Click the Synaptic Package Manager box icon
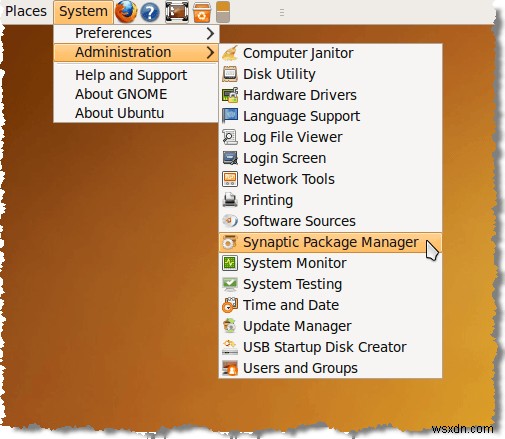 (230, 242)
